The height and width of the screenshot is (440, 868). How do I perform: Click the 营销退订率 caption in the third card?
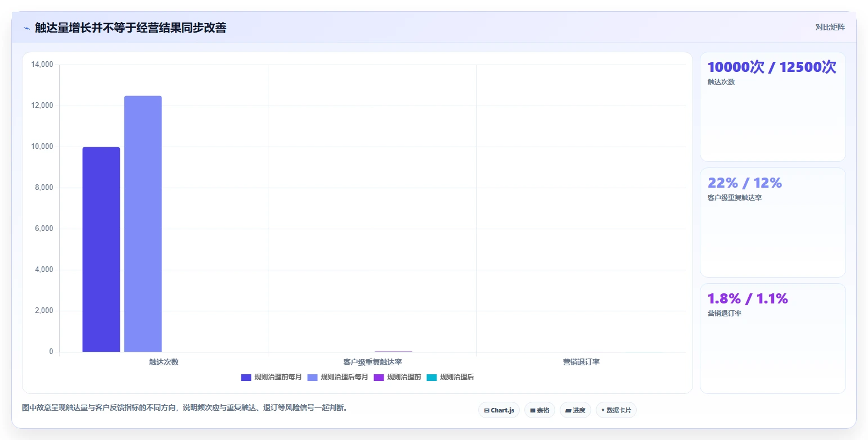[725, 313]
